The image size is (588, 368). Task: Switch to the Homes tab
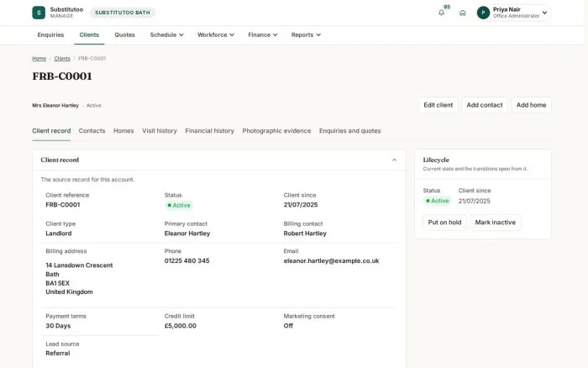(x=123, y=131)
